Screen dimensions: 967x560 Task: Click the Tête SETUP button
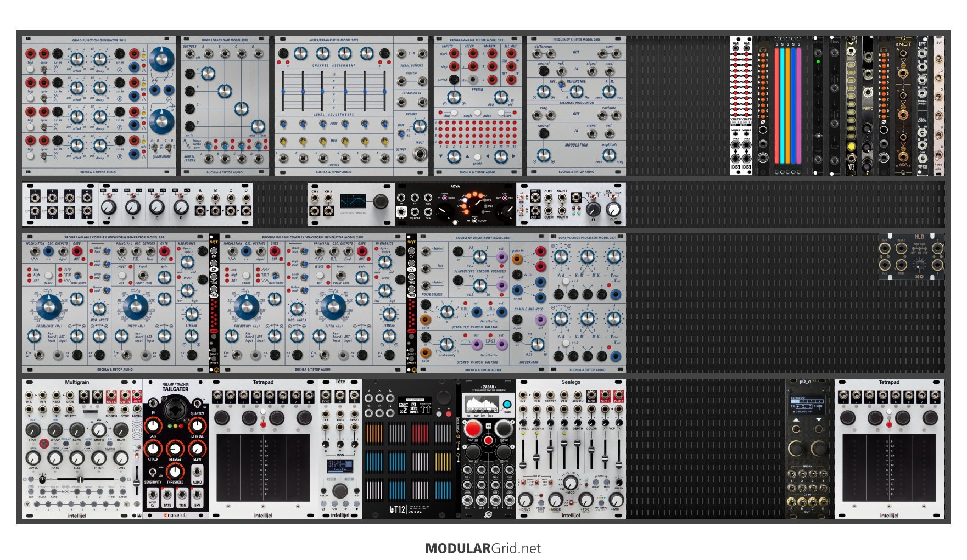tap(324, 490)
